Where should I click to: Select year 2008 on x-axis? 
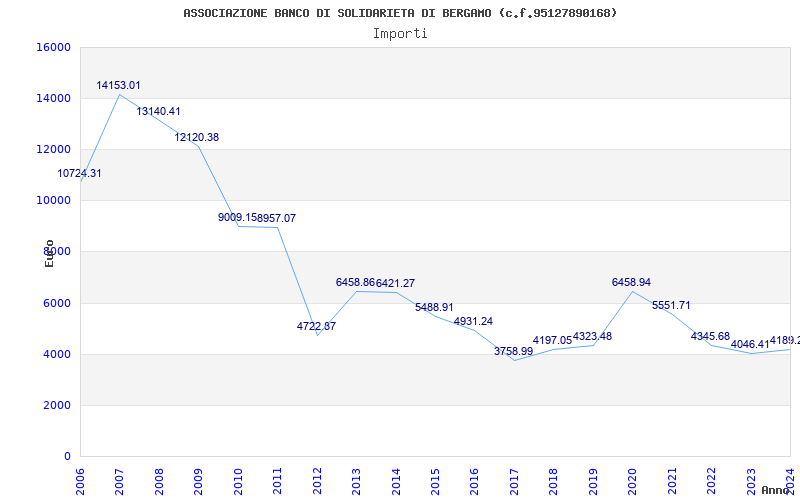[159, 481]
